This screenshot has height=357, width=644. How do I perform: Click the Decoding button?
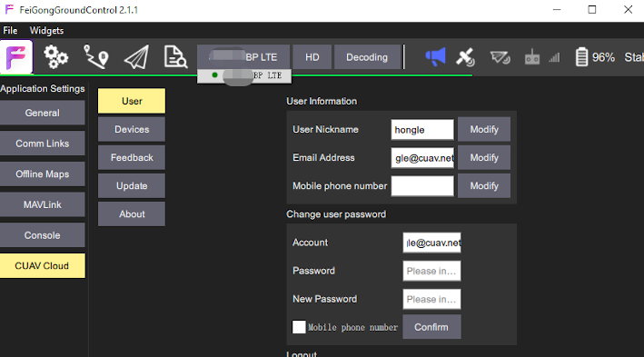(x=367, y=56)
